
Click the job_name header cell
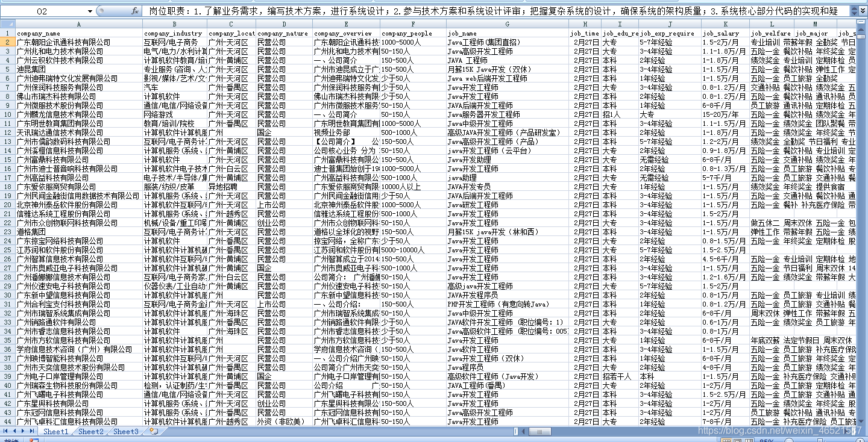pos(508,33)
